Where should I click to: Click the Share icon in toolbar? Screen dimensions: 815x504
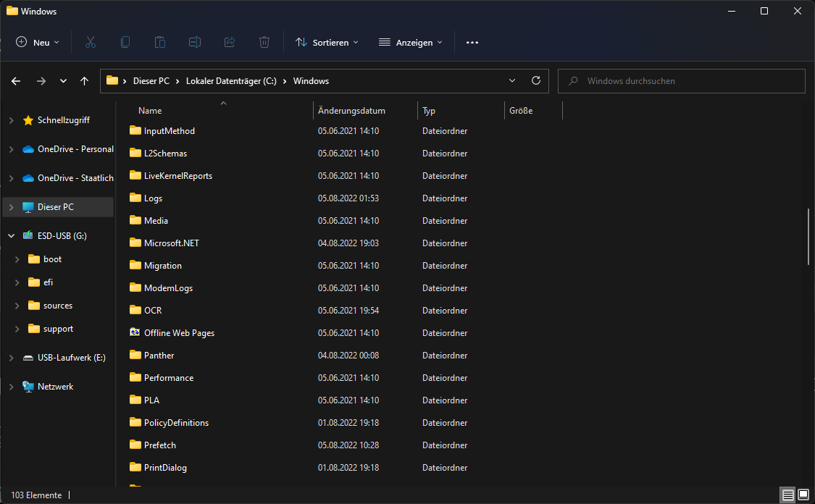[230, 42]
